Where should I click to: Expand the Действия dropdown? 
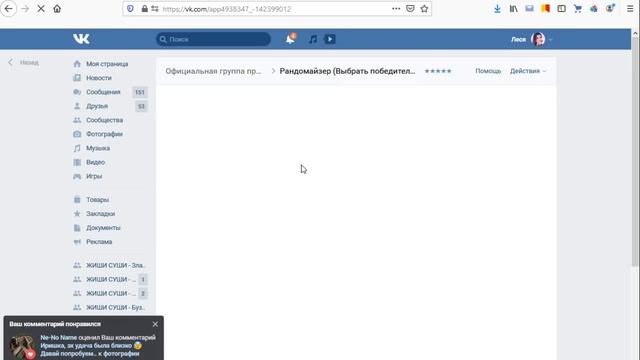pos(528,71)
